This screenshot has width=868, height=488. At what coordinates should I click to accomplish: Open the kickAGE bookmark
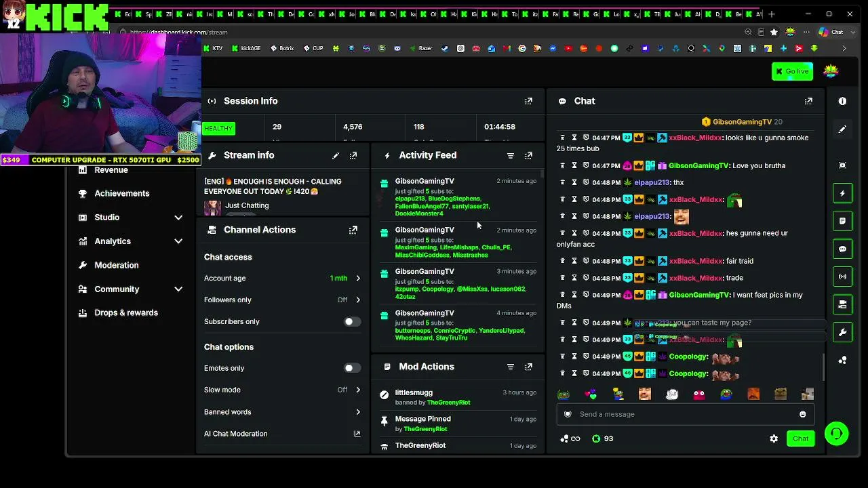(x=246, y=49)
